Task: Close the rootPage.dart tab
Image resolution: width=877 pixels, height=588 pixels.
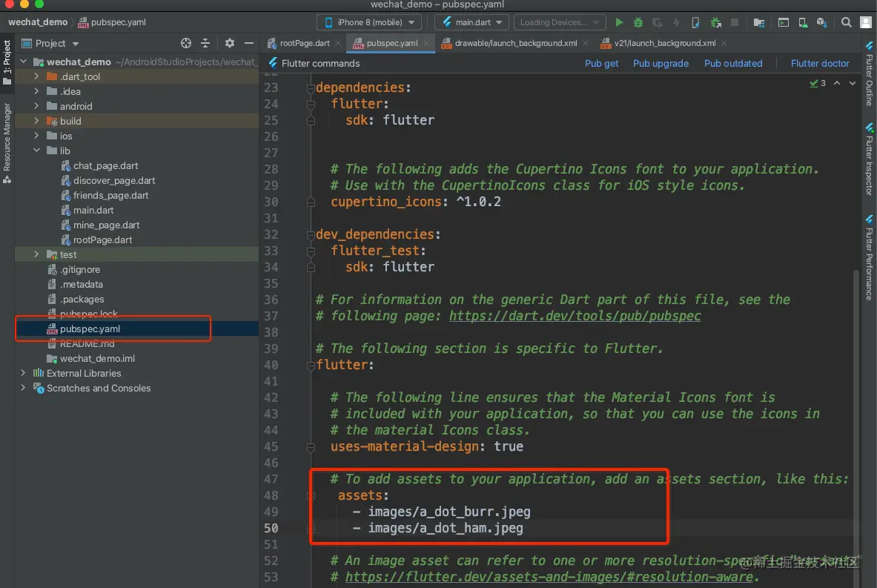Action: pyautogui.click(x=338, y=43)
